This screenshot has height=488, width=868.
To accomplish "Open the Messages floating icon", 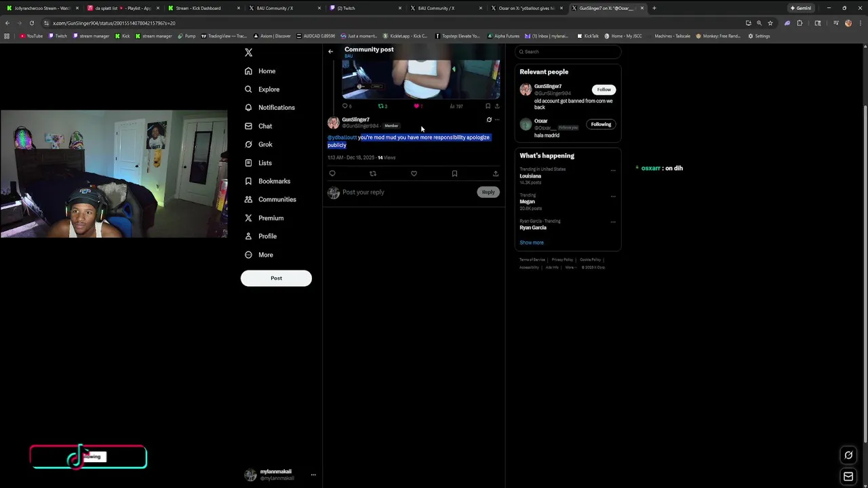I will pos(848,476).
